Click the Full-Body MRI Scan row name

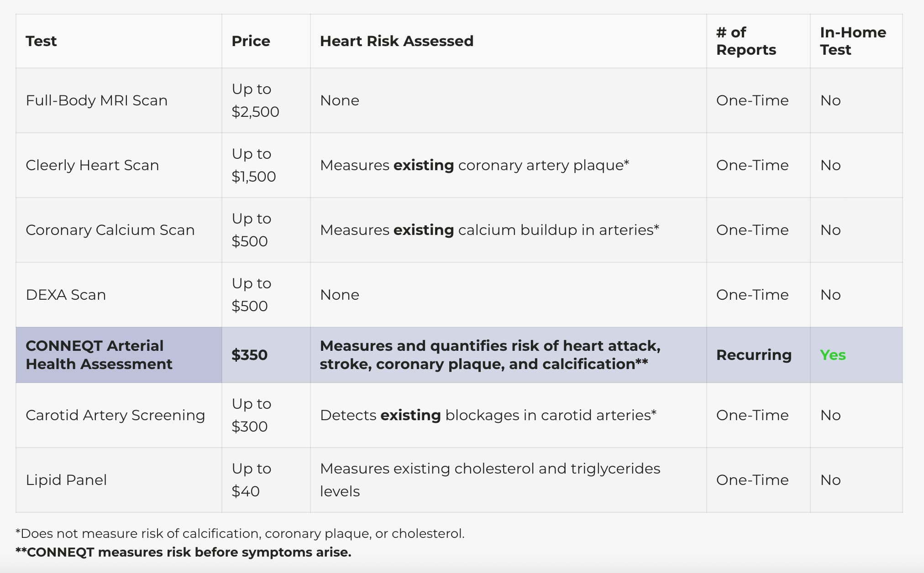[x=96, y=100]
